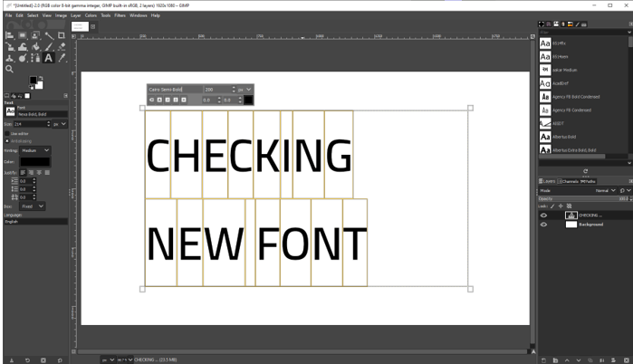Image resolution: width=633 pixels, height=364 pixels.
Task: Open the Hinting Medium dropdown
Action: (37, 150)
